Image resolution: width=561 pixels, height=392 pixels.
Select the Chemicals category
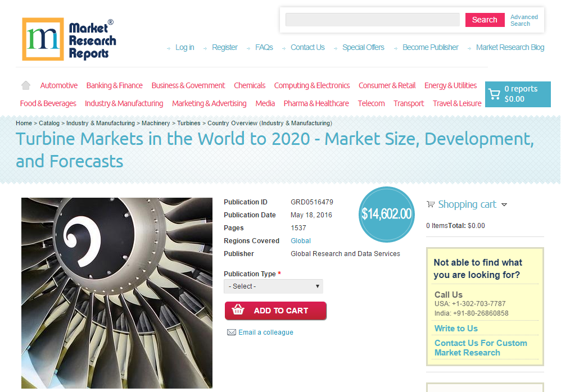(250, 85)
